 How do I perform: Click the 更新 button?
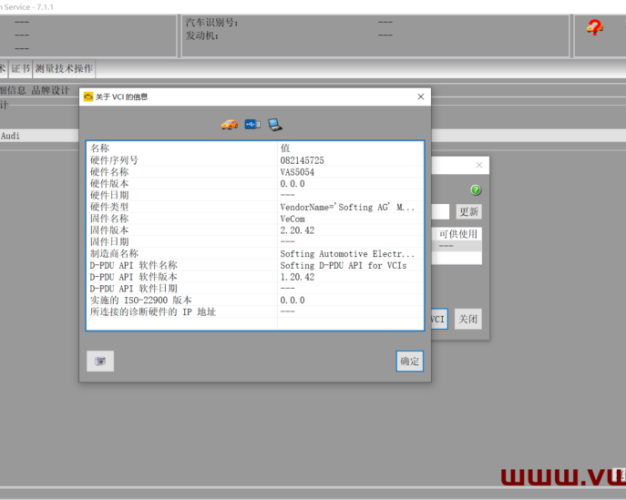click(468, 212)
